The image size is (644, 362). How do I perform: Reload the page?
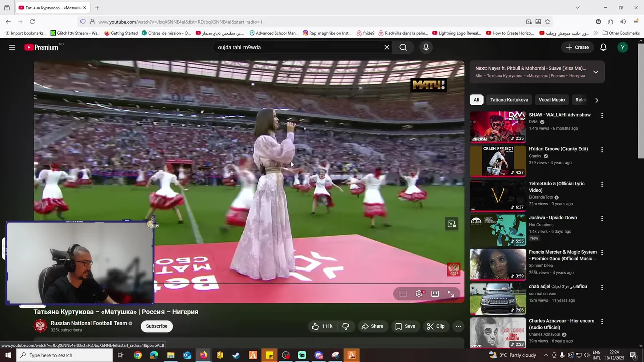click(32, 22)
